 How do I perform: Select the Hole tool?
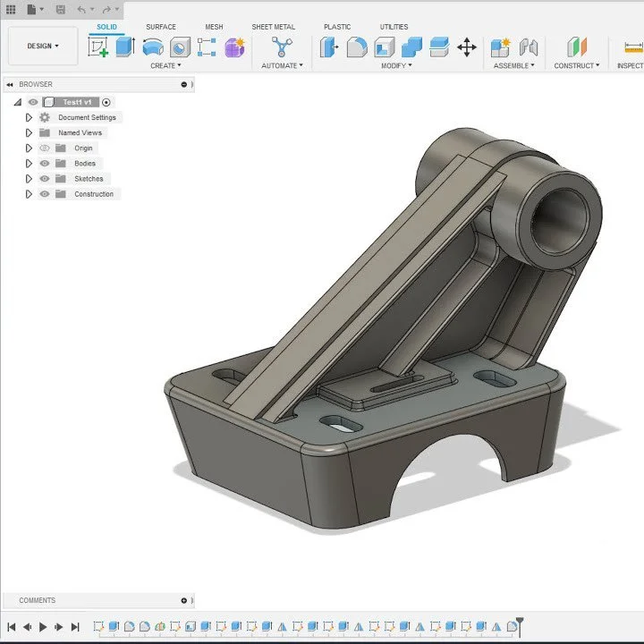click(181, 47)
